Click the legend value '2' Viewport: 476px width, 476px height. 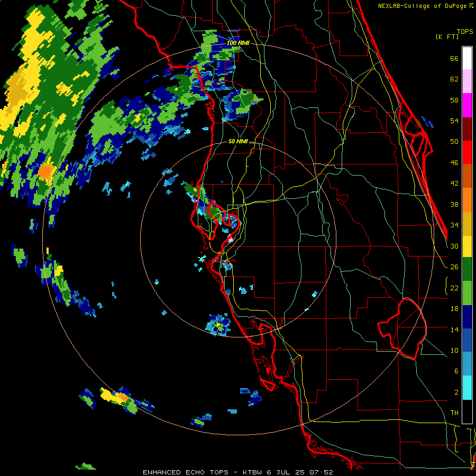tap(456, 392)
